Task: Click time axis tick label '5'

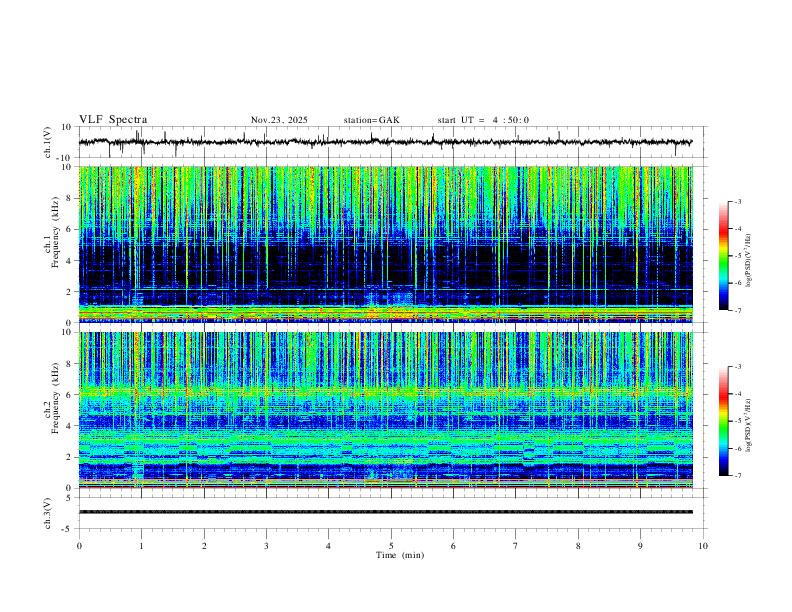Action: pyautogui.click(x=391, y=546)
